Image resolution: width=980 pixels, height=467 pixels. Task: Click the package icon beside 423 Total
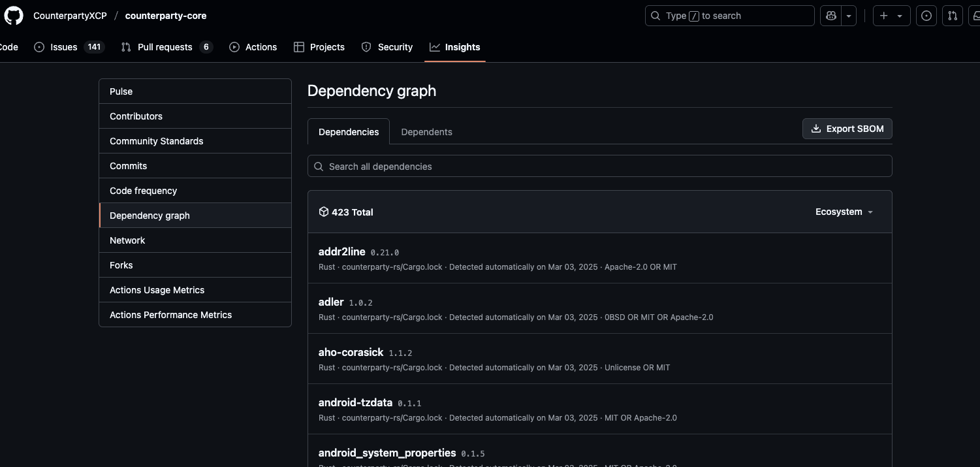click(323, 212)
